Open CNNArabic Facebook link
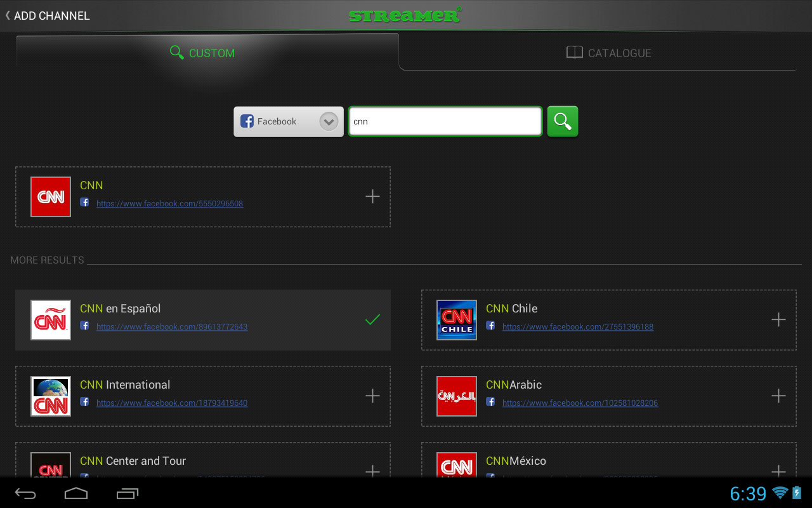This screenshot has height=508, width=812. [580, 403]
